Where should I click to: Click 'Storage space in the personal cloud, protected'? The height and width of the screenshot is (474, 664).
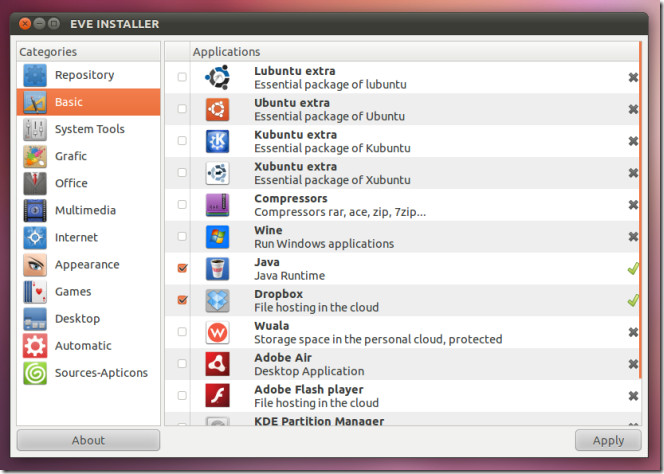pyautogui.click(x=378, y=339)
